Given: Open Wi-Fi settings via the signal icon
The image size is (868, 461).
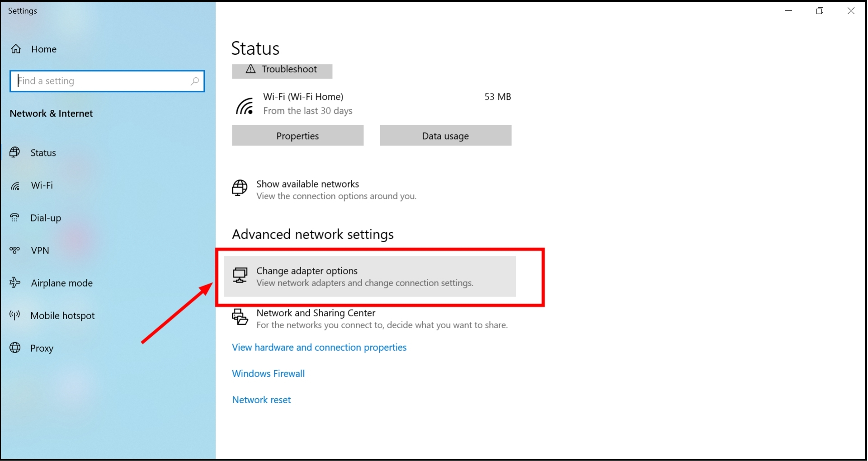Looking at the screenshot, I should pos(15,185).
